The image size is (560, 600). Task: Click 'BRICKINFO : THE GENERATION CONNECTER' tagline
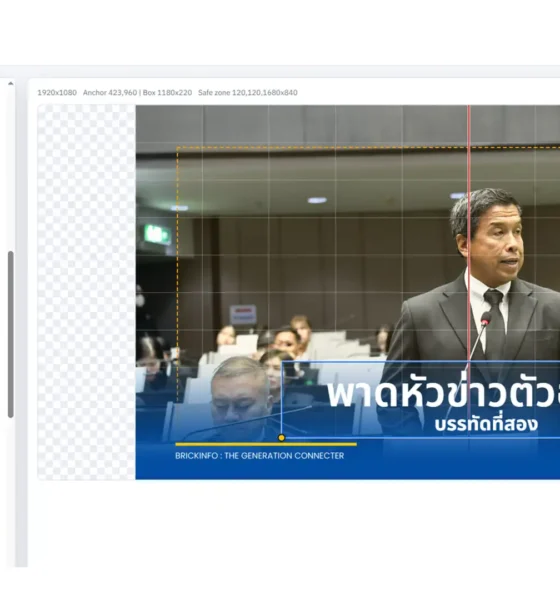pos(260,456)
